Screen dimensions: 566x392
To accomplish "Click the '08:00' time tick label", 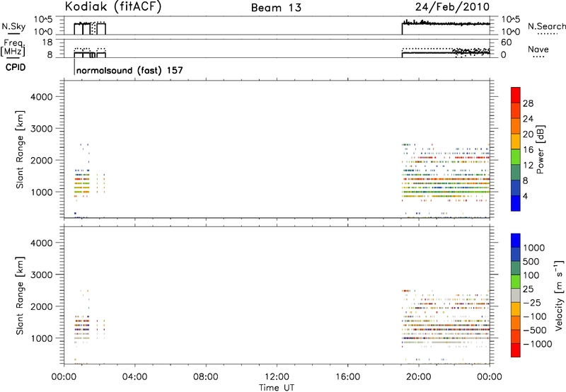I will pyautogui.click(x=206, y=377).
